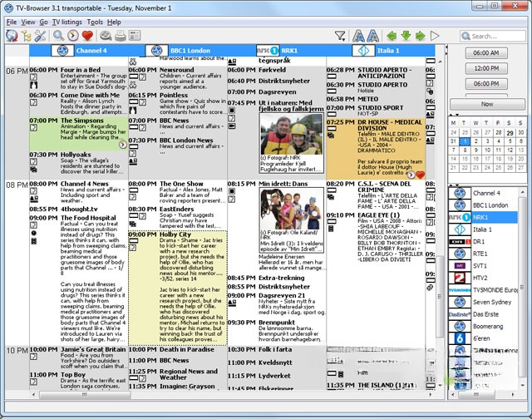Screen dimensions: 532x419
Task: Click the printer icon in toolbar
Action: (120, 36)
